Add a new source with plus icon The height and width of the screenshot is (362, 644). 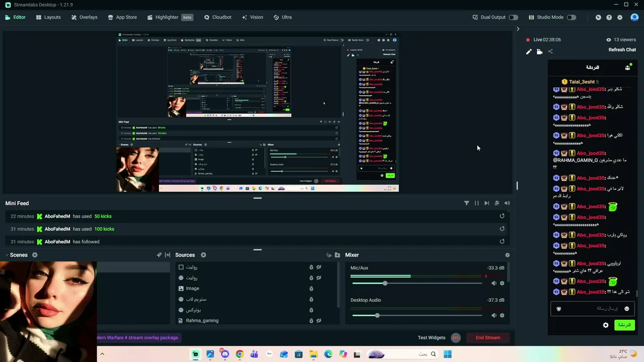(x=203, y=255)
